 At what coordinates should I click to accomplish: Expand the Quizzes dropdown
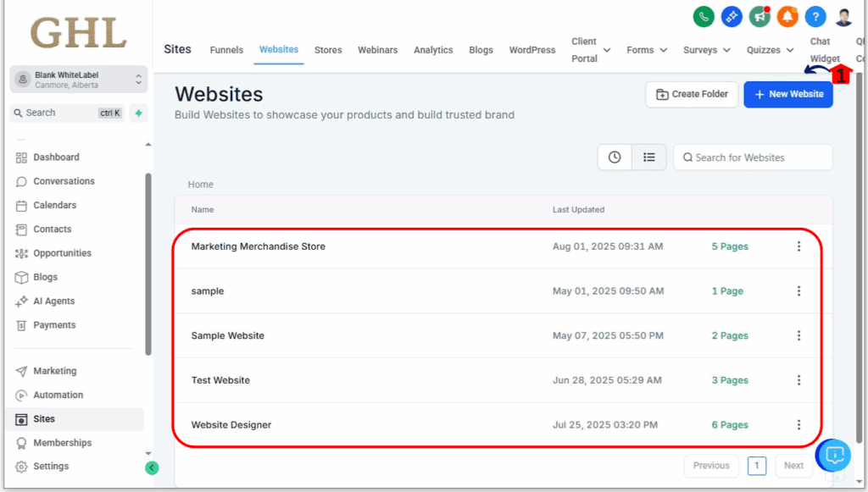point(770,50)
